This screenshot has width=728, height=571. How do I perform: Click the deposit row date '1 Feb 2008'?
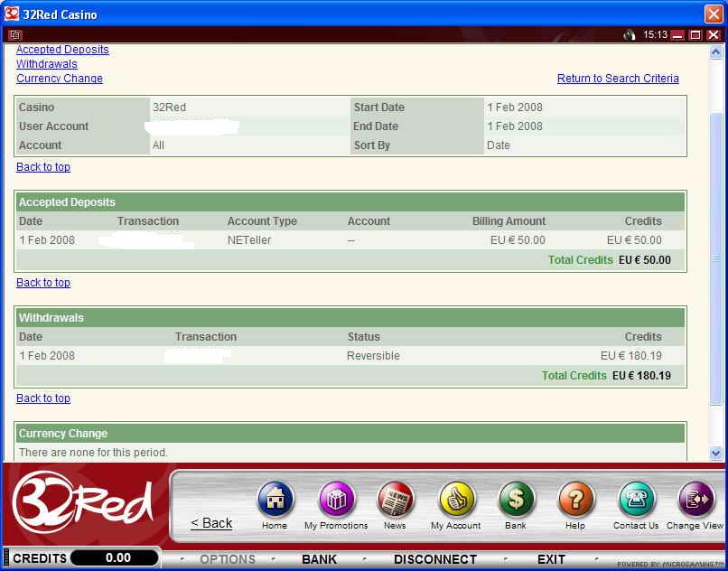[47, 240]
